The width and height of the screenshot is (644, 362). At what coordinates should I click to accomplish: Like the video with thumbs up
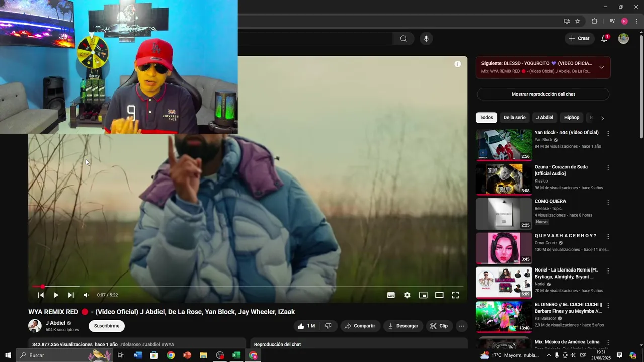[x=306, y=326]
